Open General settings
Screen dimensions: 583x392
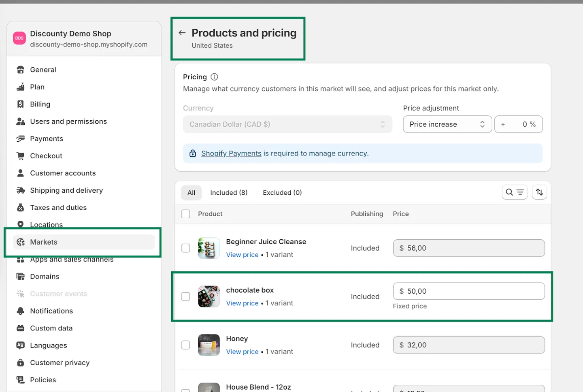84,70
